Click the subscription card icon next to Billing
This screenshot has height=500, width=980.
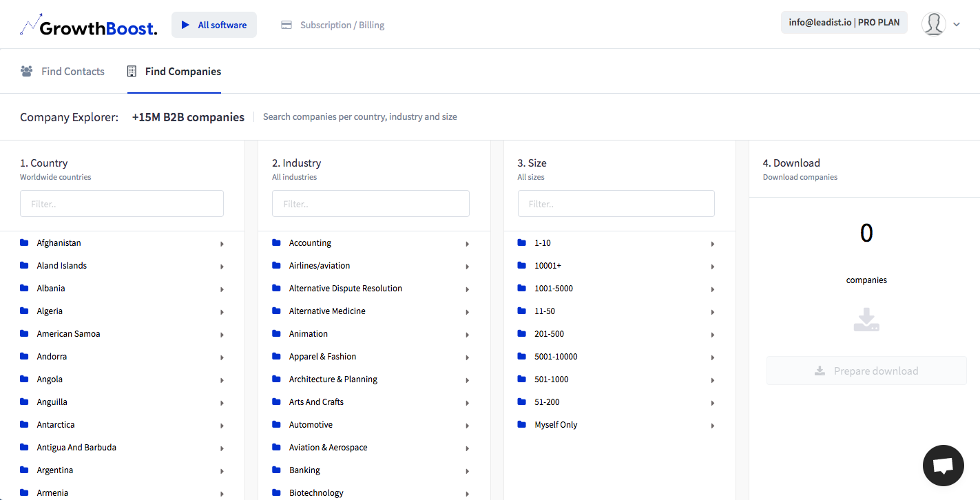coord(285,23)
